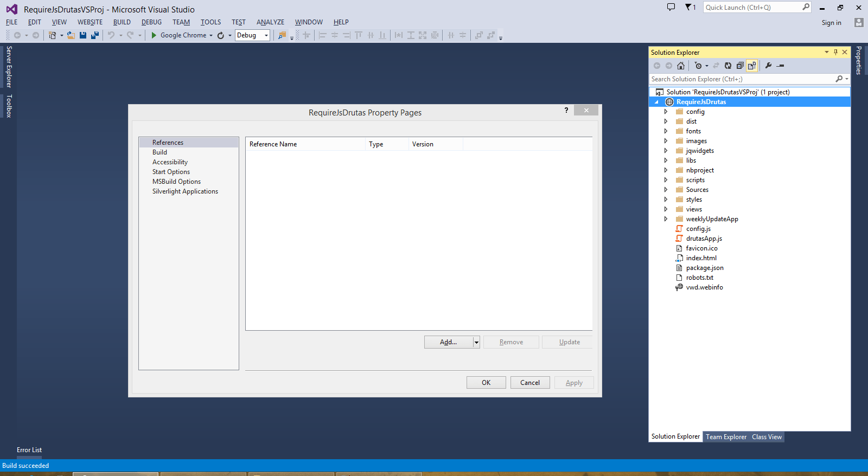Viewport: 868px width, 476px height.
Task: Click Property Pages help question mark
Action: (x=566, y=110)
